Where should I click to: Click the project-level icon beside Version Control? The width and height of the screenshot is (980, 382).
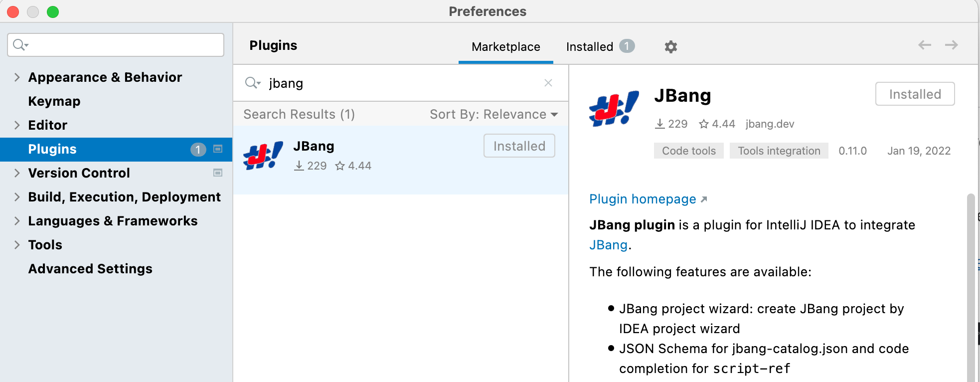click(218, 173)
